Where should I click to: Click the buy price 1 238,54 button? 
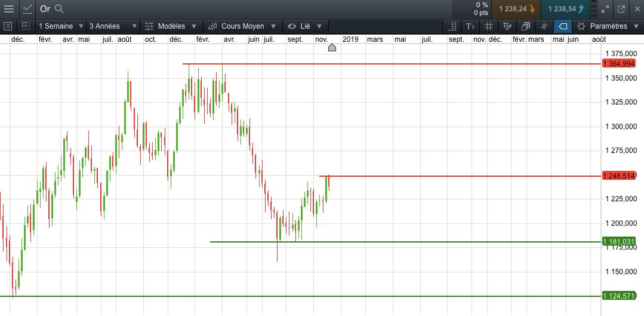click(566, 8)
